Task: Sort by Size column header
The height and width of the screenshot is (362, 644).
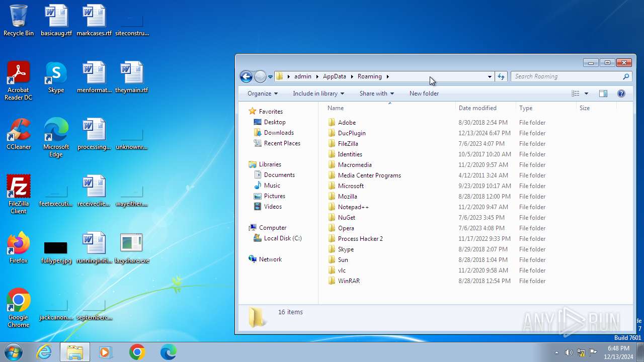Action: coord(596,108)
